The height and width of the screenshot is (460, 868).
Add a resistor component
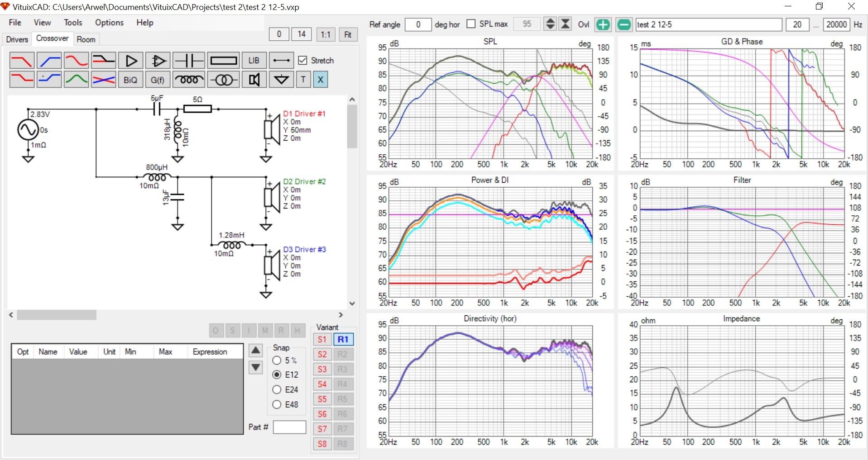[x=224, y=60]
